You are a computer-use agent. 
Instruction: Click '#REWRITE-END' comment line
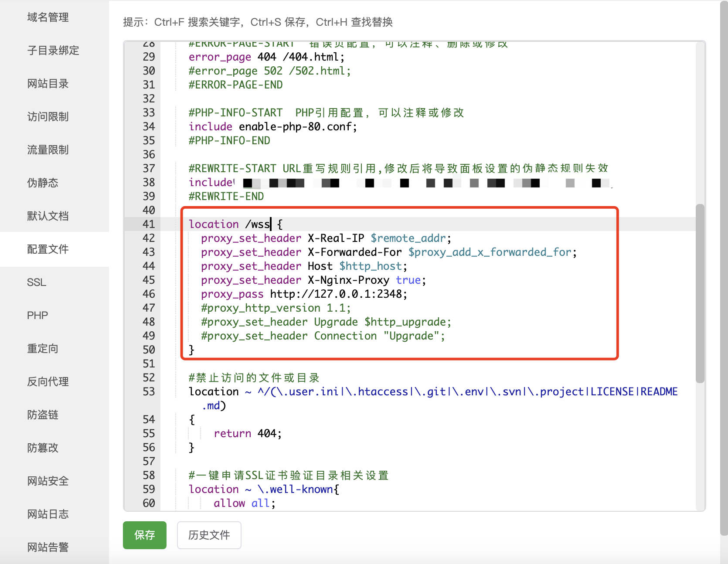226,196
